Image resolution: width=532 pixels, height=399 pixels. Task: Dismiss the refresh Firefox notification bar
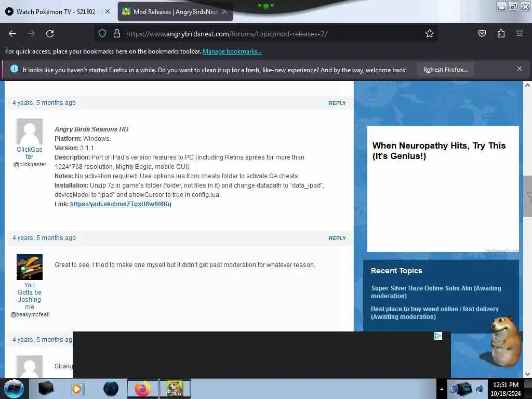coord(520,69)
